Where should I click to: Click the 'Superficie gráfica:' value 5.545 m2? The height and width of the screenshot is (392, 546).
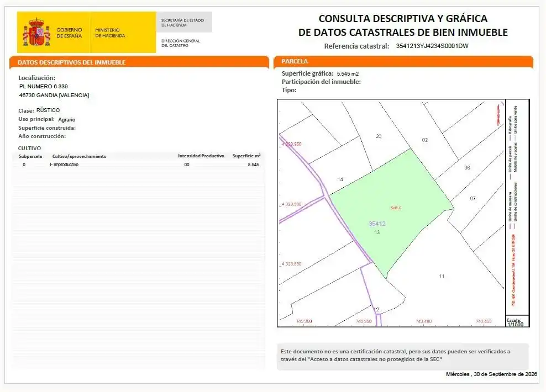(x=348, y=74)
